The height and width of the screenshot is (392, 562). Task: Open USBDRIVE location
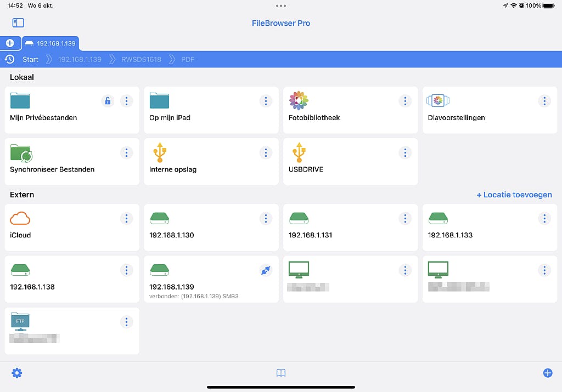[x=351, y=162]
